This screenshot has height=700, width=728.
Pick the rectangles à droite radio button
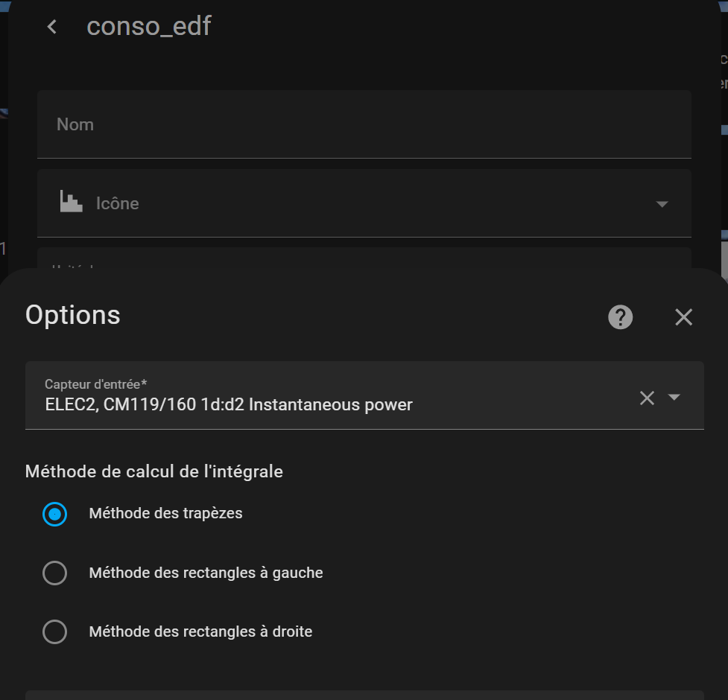55,632
